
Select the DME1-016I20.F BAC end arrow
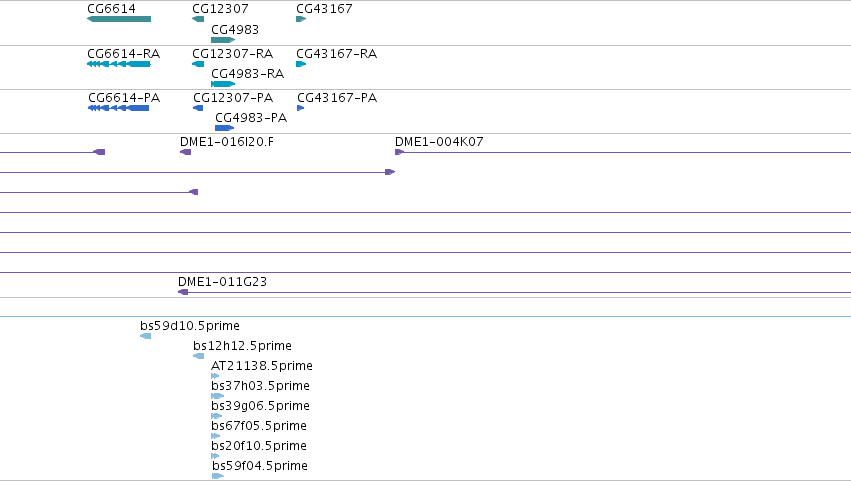tap(186, 152)
